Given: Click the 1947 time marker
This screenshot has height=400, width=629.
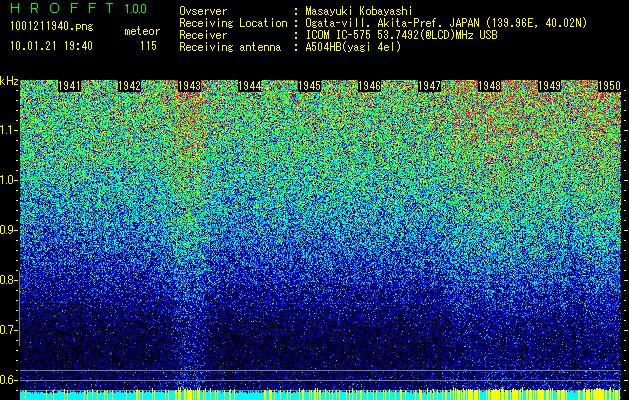Looking at the screenshot, I should tap(430, 86).
